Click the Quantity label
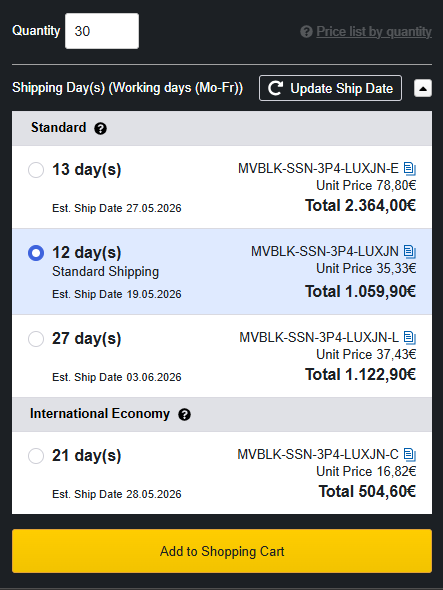 tap(36, 30)
